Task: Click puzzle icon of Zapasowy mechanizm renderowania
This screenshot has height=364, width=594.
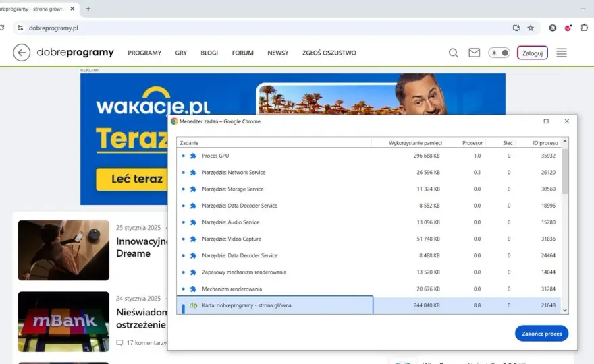Action: click(193, 272)
